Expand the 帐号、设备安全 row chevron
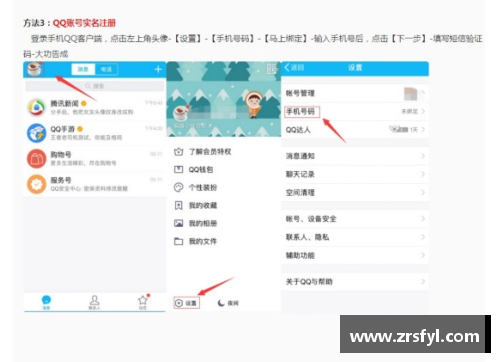Screen dimensions: 500x362 tap(423, 219)
